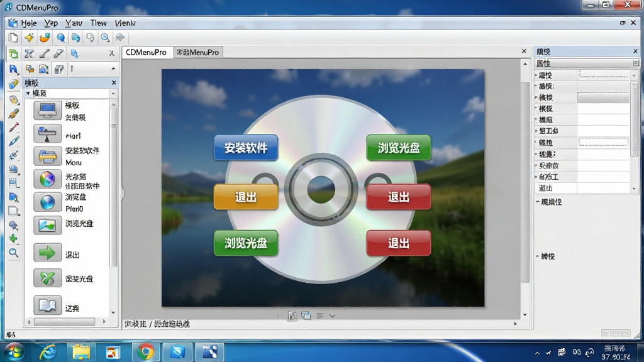Switch to the second MenuPro document tab
Viewport: 644px width, 362px height.
click(198, 52)
